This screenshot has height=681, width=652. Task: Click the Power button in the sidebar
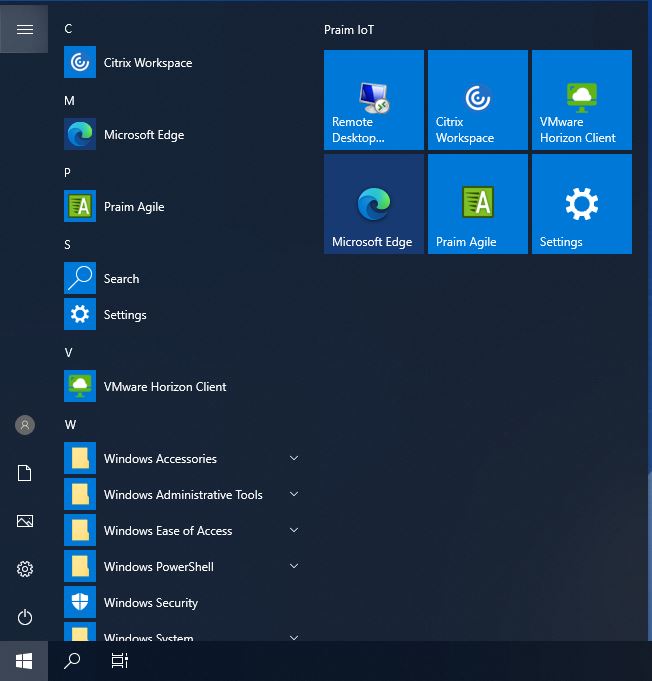point(25,617)
